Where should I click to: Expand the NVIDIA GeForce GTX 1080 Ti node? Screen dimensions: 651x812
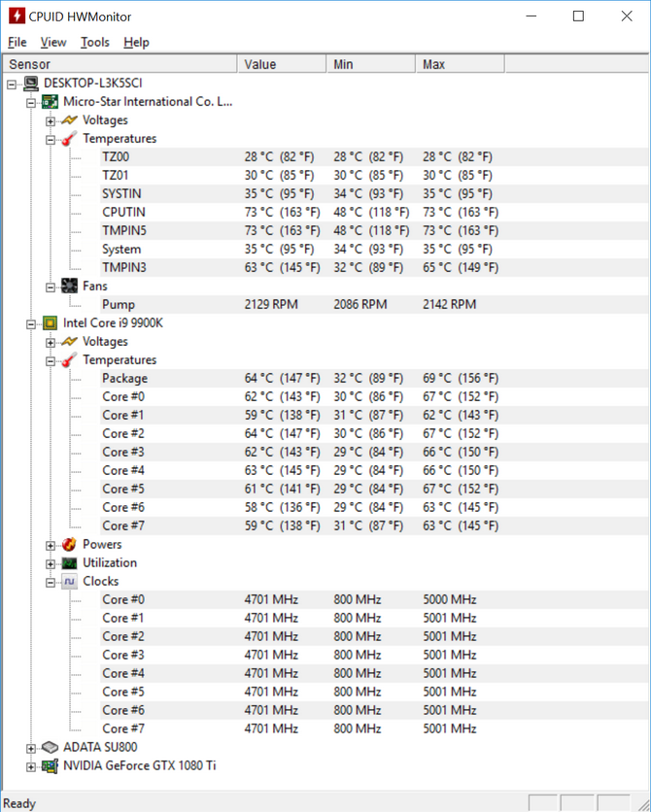pos(31,767)
